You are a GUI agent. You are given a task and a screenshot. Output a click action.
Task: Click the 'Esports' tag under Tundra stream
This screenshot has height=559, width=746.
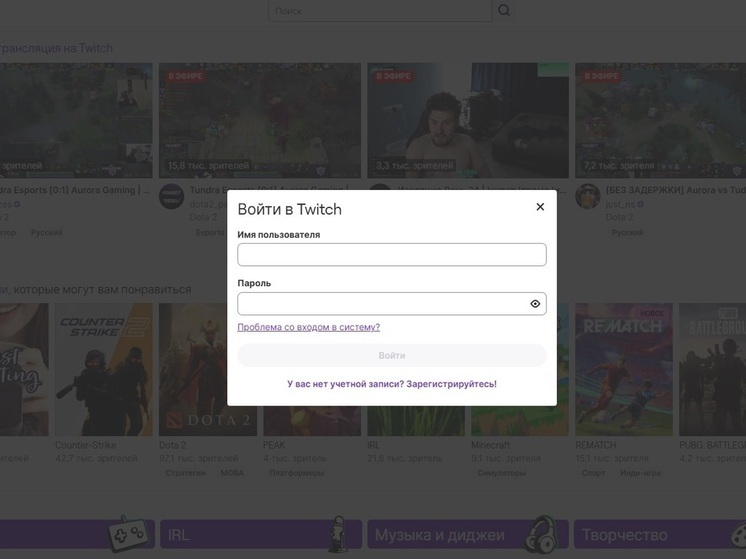click(x=210, y=233)
